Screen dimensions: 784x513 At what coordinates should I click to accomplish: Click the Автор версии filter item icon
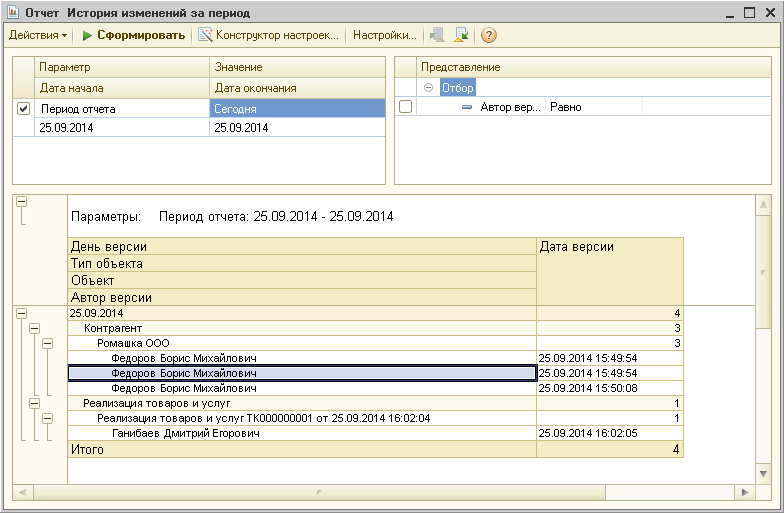pyautogui.click(x=466, y=107)
